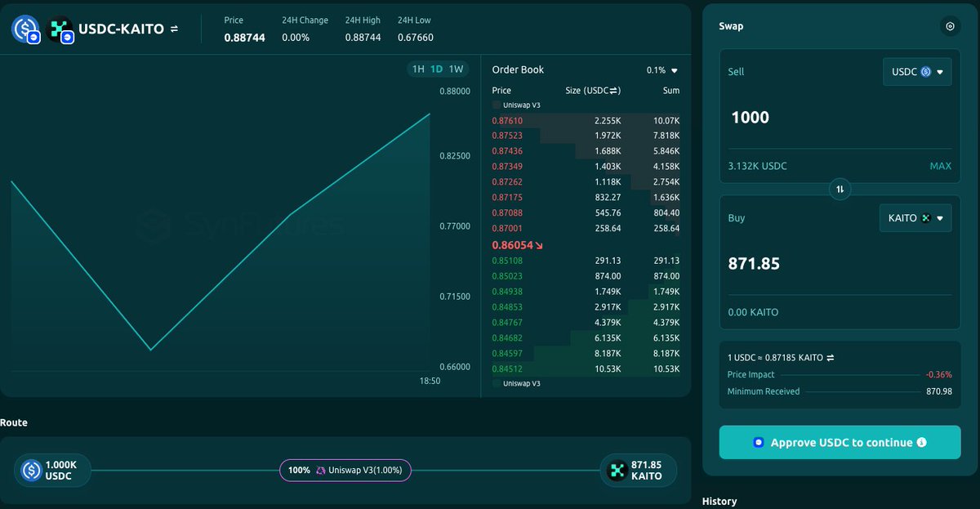The width and height of the screenshot is (980, 509).
Task: Click Approve USDC to continue button
Action: click(840, 442)
